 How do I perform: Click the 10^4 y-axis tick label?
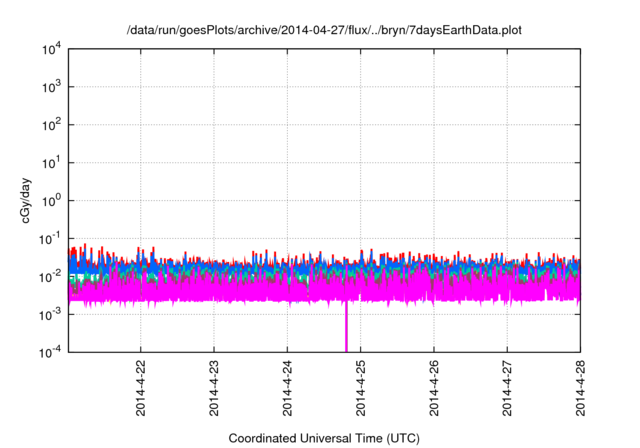click(50, 50)
